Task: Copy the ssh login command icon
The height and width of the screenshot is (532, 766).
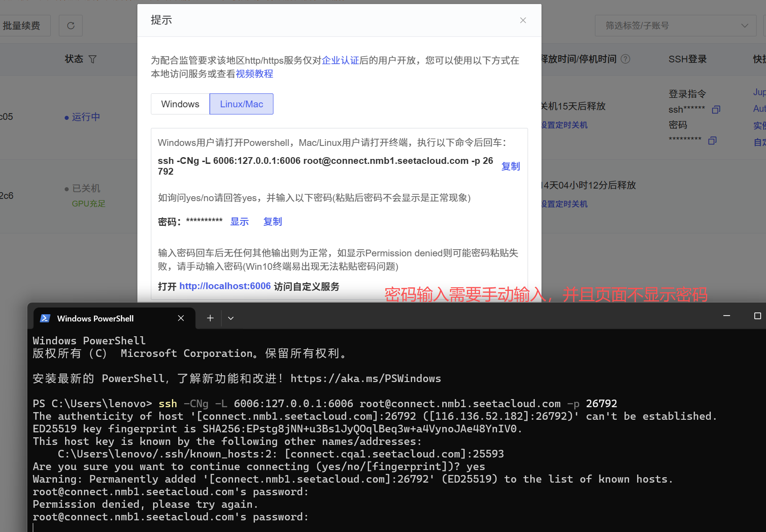Action: pos(716,110)
